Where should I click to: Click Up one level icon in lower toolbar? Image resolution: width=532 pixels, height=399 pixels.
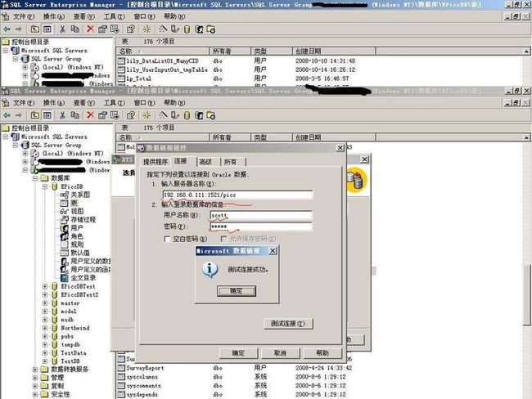point(34,115)
